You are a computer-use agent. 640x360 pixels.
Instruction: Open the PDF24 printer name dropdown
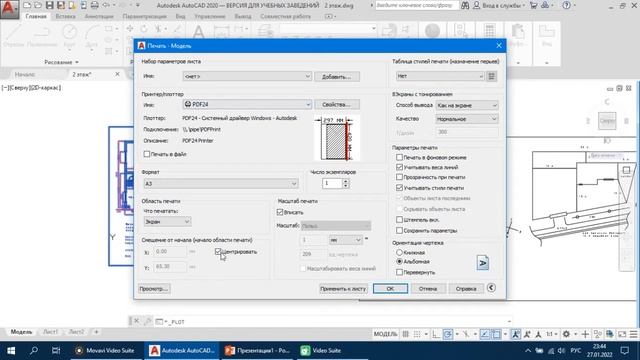pos(247,104)
